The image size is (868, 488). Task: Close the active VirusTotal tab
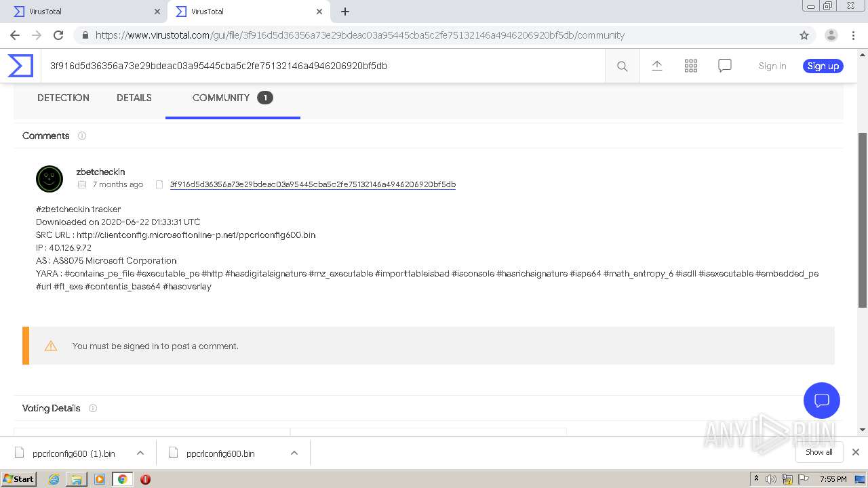(x=319, y=12)
